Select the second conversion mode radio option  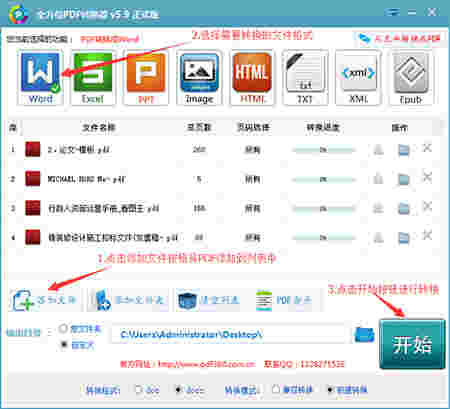point(330,389)
